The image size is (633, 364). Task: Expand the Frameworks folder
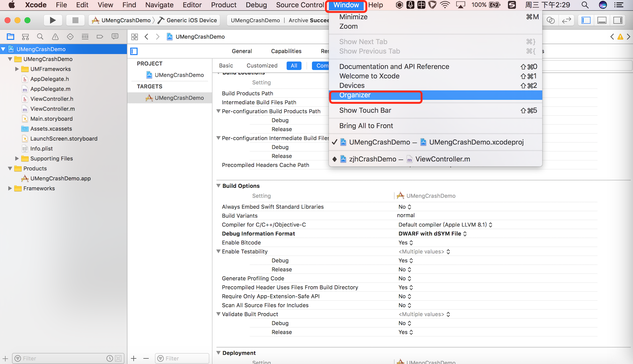(10, 188)
